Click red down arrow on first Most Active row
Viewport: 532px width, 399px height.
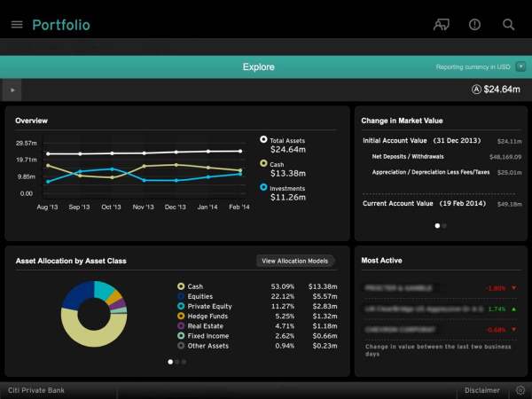[x=514, y=288]
